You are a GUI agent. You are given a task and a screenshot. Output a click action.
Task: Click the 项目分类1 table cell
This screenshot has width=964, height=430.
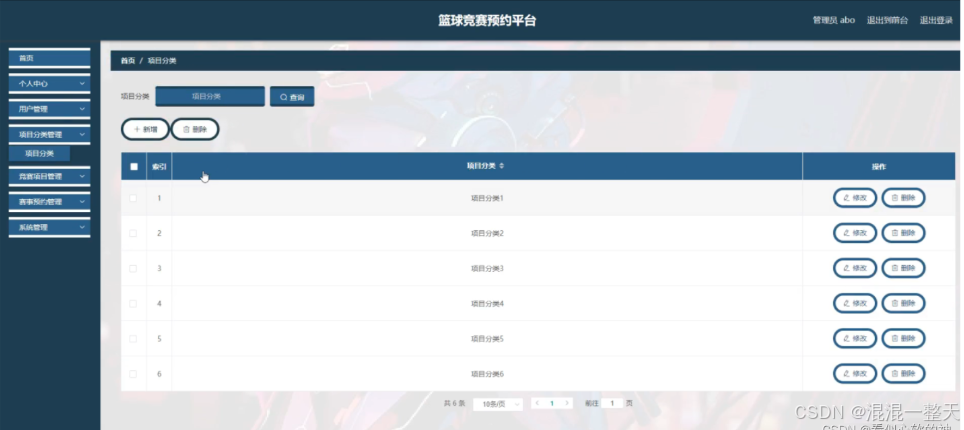tap(487, 198)
